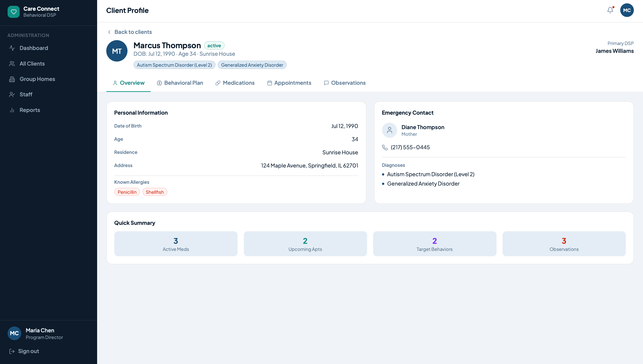The image size is (643, 364).
Task: Open Group Homes in sidebar
Action: pos(48,79)
